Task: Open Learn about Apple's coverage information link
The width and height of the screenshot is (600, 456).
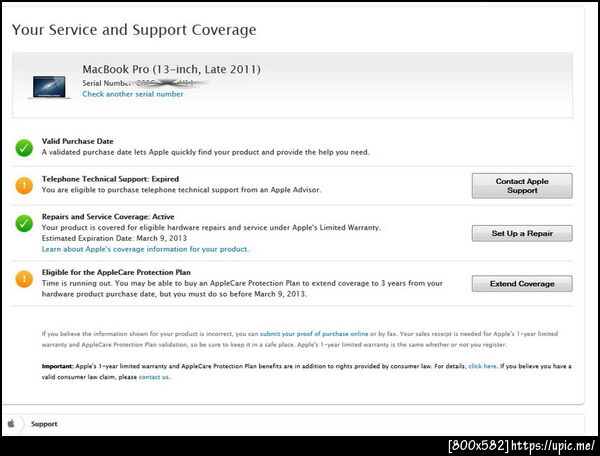Action: tap(145, 249)
